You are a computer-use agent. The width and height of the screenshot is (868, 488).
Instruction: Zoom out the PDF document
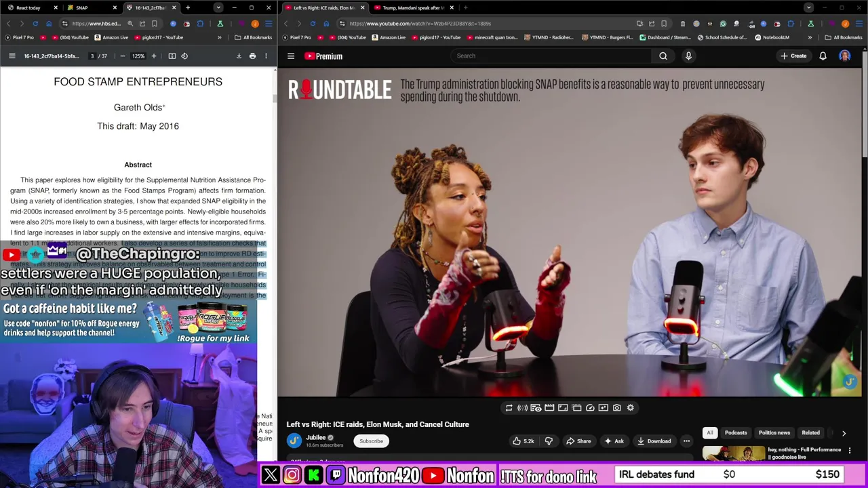(122, 56)
